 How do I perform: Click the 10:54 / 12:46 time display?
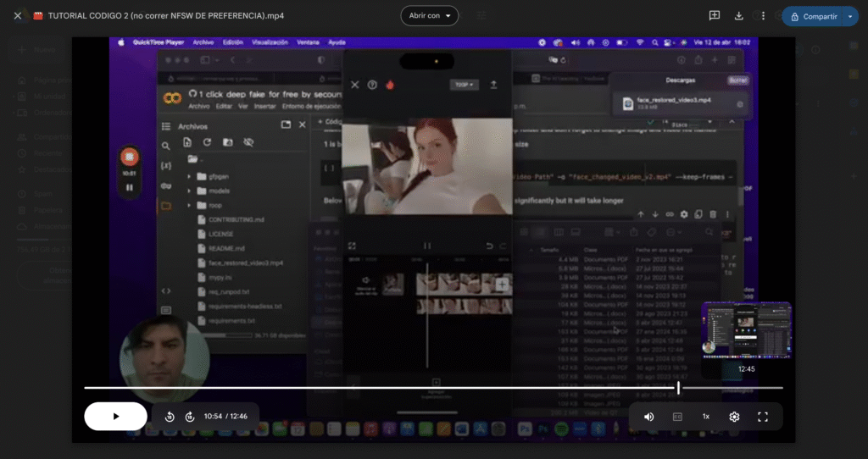point(227,417)
